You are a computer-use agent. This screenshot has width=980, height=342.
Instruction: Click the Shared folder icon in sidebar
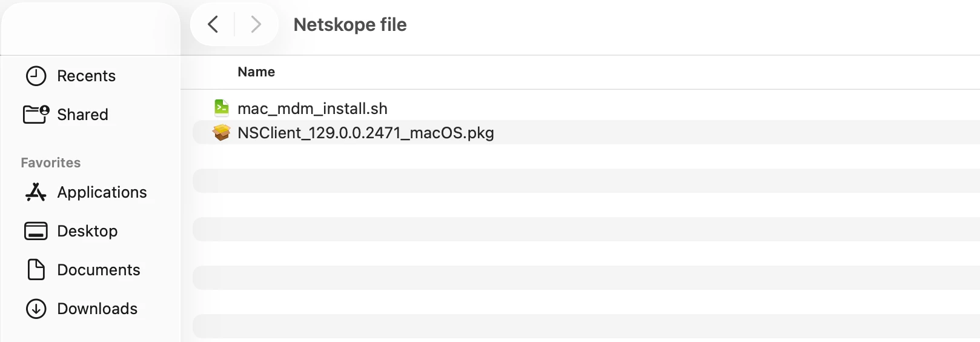36,114
